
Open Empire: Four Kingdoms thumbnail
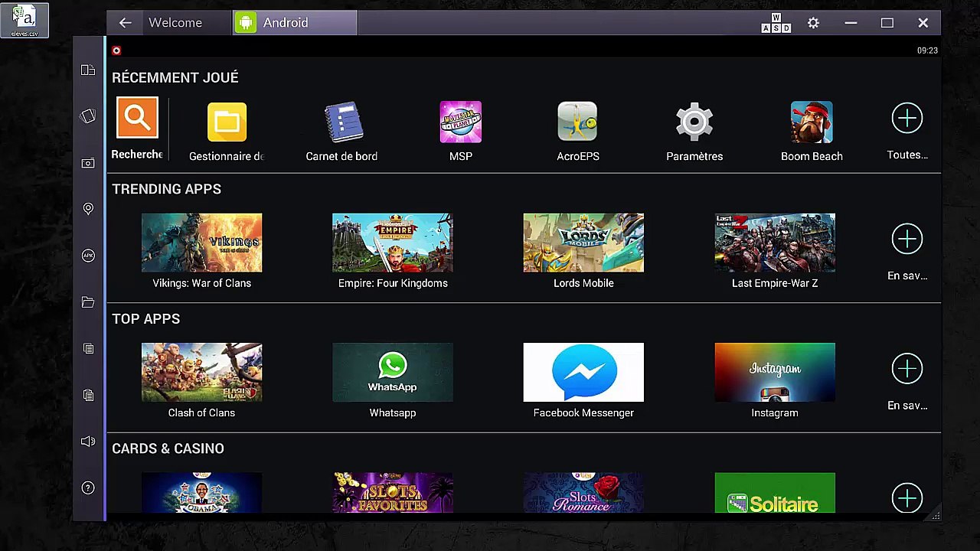[393, 243]
